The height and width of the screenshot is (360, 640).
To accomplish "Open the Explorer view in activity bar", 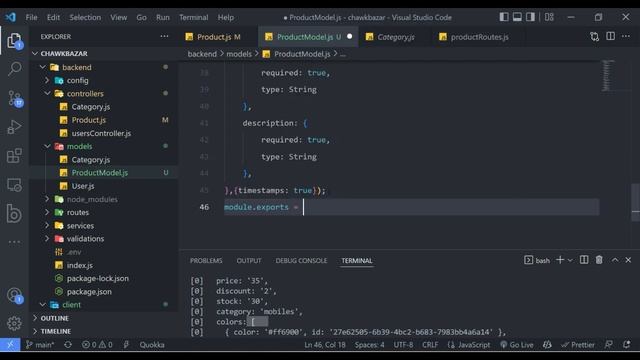I will pos(14,41).
